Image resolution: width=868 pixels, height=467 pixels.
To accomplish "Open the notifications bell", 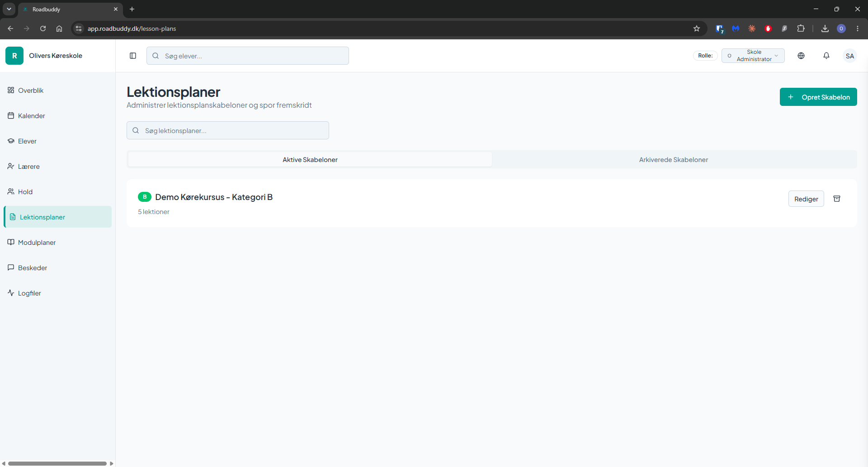I will tap(826, 56).
